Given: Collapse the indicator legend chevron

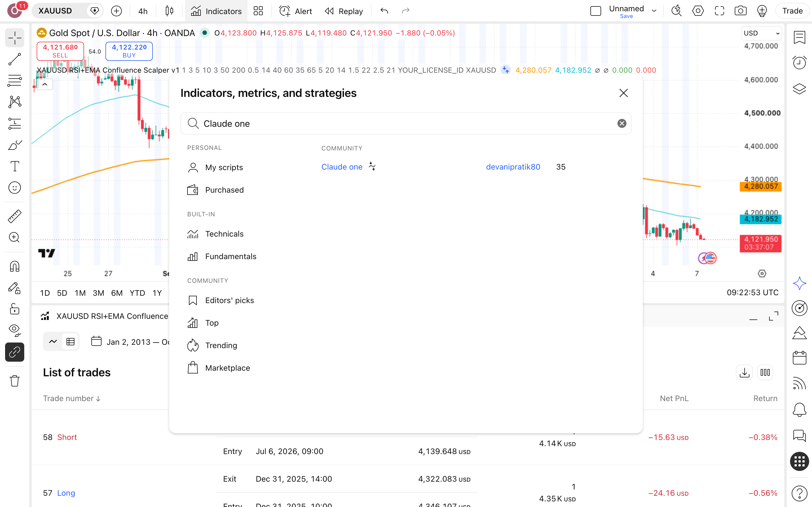Looking at the screenshot, I should pyautogui.click(x=45, y=84).
